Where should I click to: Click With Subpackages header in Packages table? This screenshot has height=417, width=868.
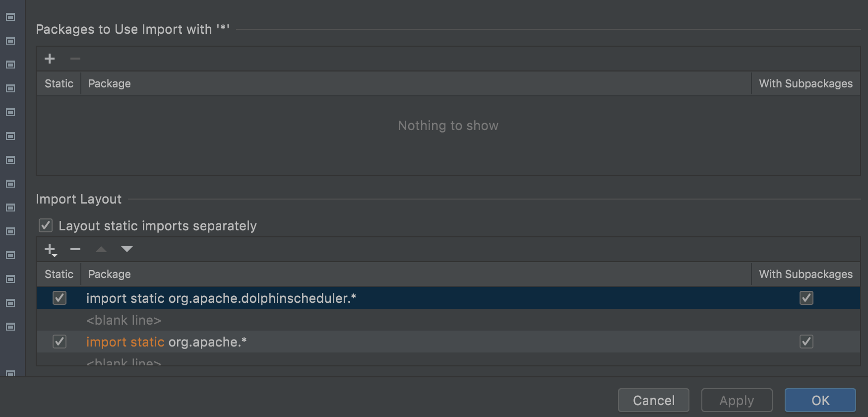click(x=806, y=83)
